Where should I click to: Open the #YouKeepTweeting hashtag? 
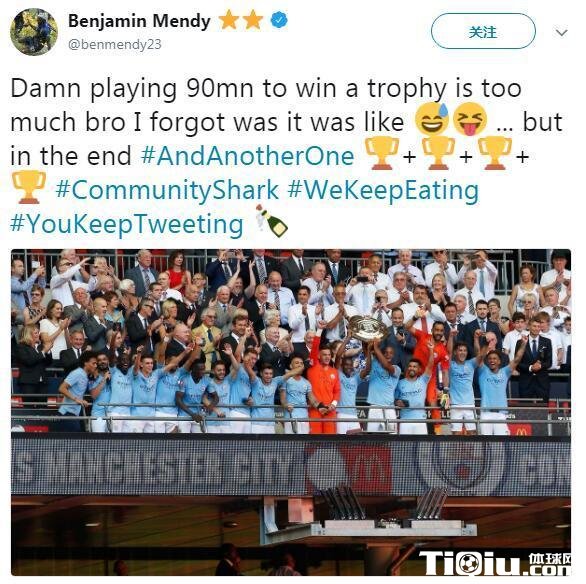point(127,224)
